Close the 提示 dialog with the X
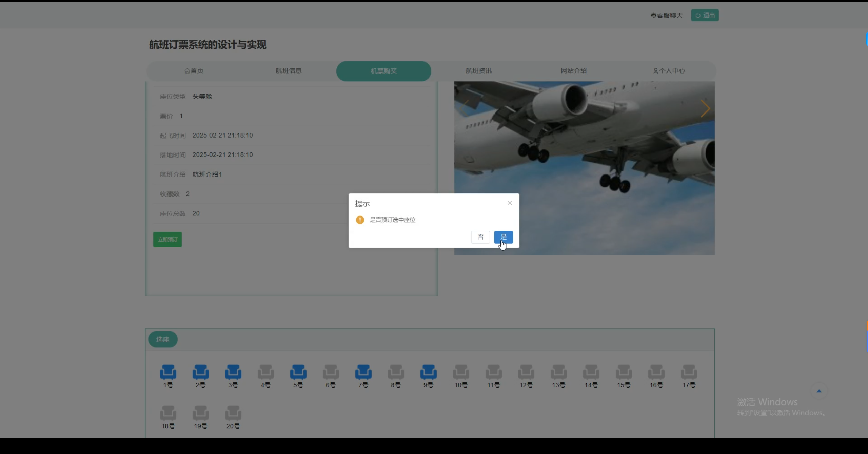This screenshot has width=868, height=454. [x=509, y=203]
